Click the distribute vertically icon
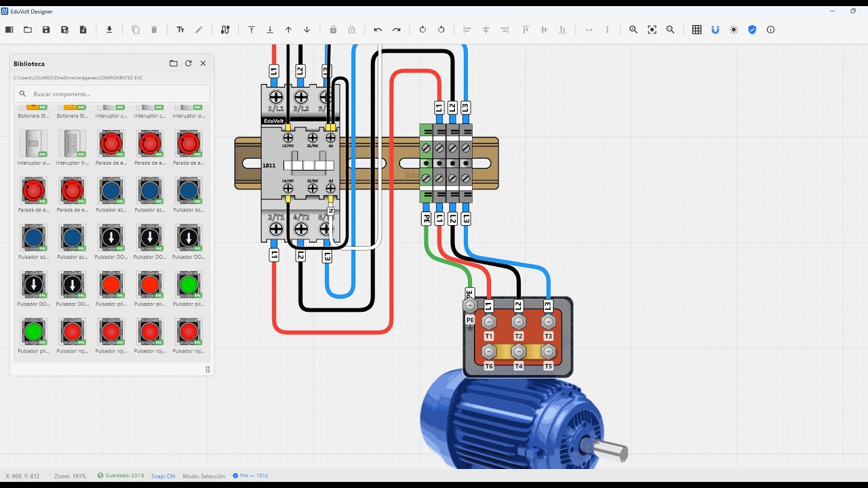This screenshot has height=488, width=868. pos(607,30)
